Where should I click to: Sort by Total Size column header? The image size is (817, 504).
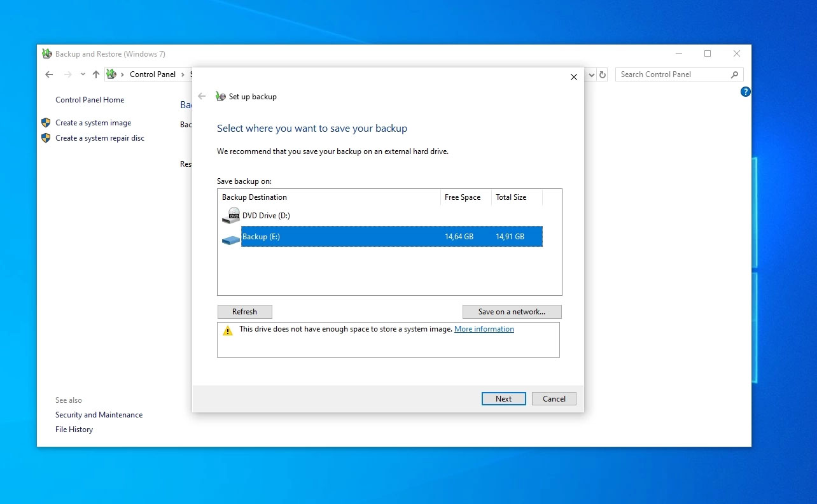(511, 197)
